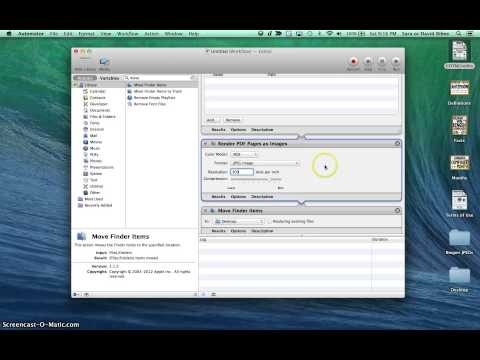Click the Hide Library toolbar icon
Screen dimensions: 480x360
[x=85, y=62]
